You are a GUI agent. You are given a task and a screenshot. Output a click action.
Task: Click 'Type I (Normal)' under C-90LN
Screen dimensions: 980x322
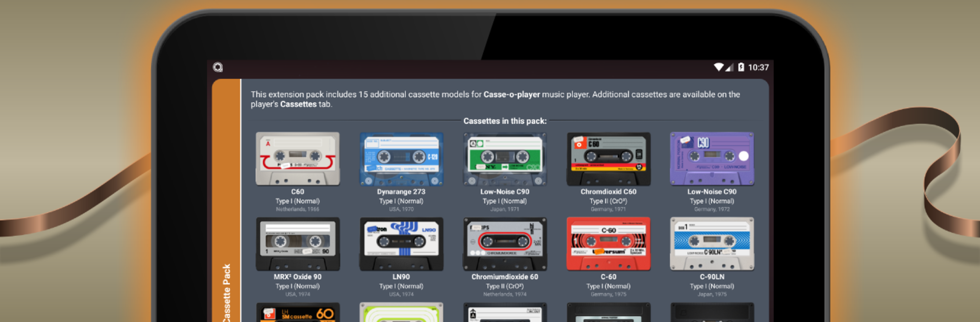click(x=712, y=286)
